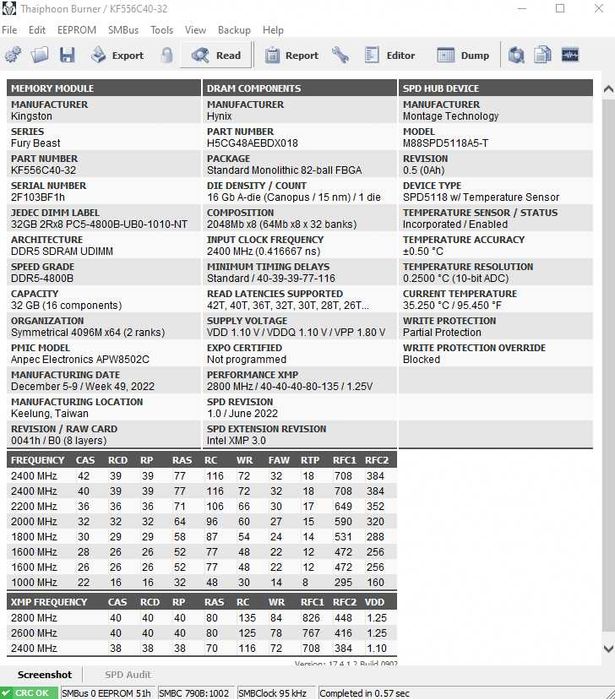
Task: Open the Backup menu
Action: pos(234,30)
